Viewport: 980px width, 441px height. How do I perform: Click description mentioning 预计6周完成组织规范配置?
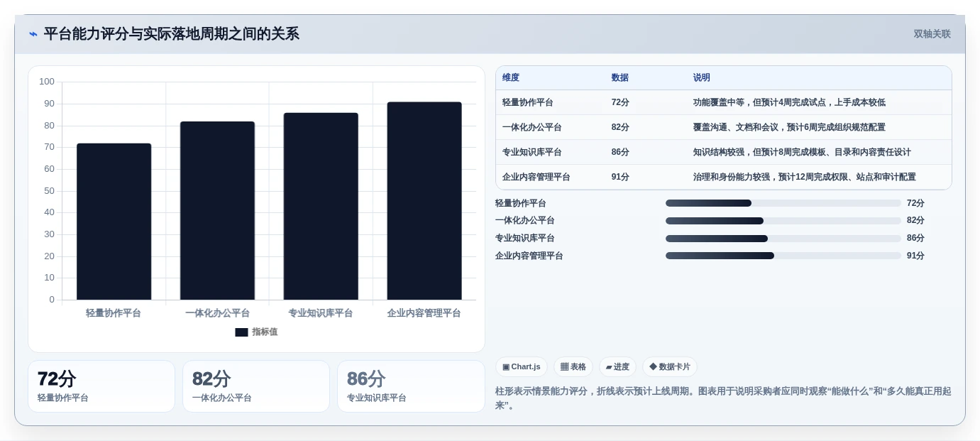coord(789,127)
